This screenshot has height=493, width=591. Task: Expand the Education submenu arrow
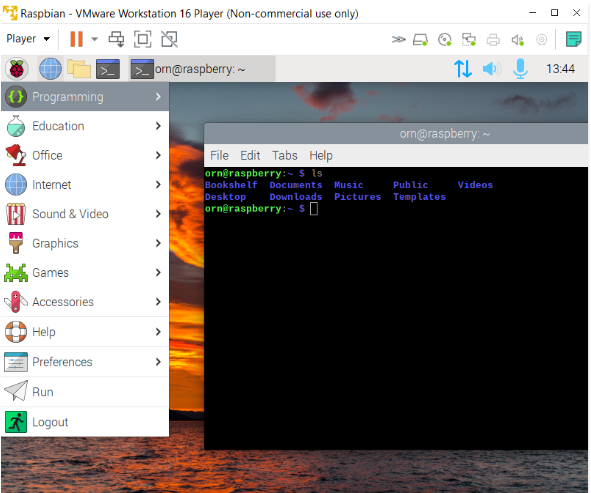158,126
